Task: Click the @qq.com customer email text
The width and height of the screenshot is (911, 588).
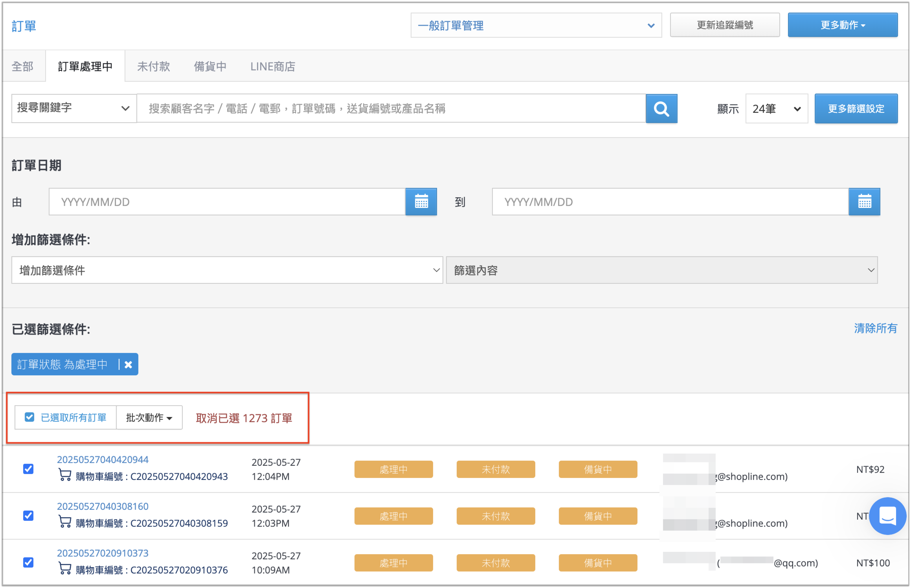Action: click(x=795, y=563)
